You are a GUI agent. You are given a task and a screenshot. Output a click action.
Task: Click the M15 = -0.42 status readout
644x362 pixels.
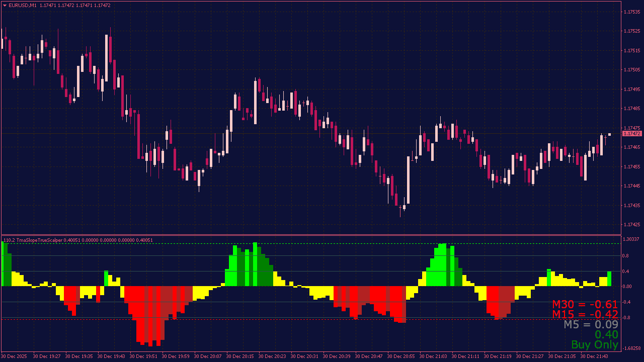coord(585,314)
